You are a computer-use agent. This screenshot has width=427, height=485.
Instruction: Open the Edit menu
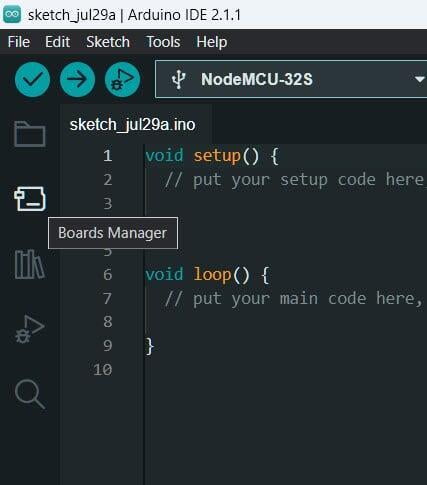(x=57, y=42)
